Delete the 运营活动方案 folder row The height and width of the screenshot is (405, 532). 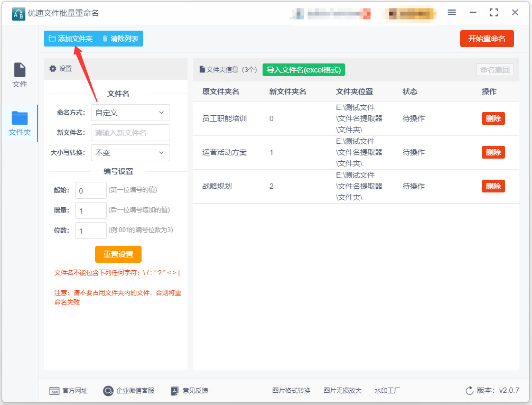[x=493, y=152]
